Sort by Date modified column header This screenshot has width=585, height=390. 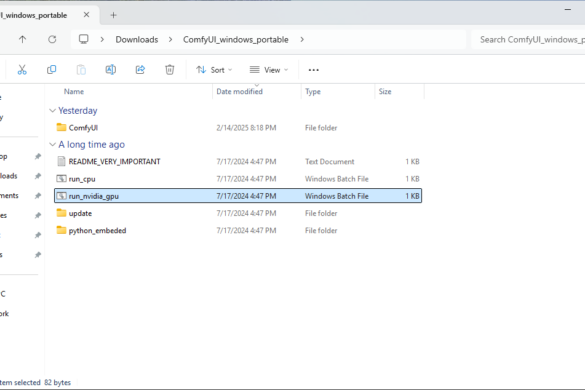[x=240, y=91]
